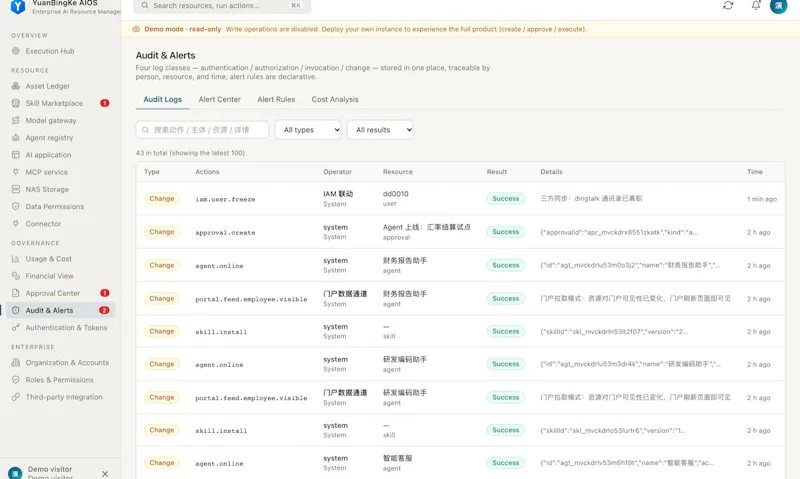Viewport: 800px width, 479px height.
Task: Click the refresh icon in the header
Action: 728,5
